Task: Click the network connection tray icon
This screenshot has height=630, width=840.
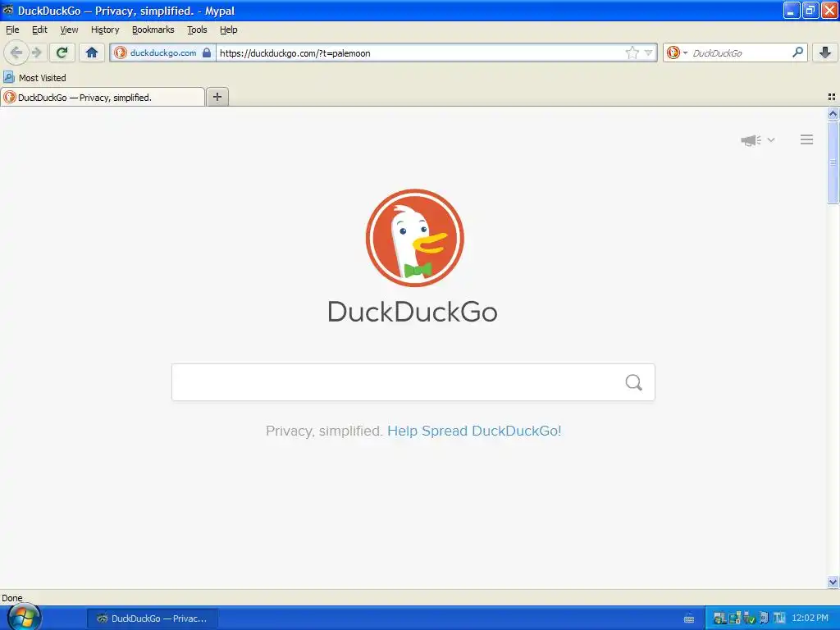Action: coord(735,619)
